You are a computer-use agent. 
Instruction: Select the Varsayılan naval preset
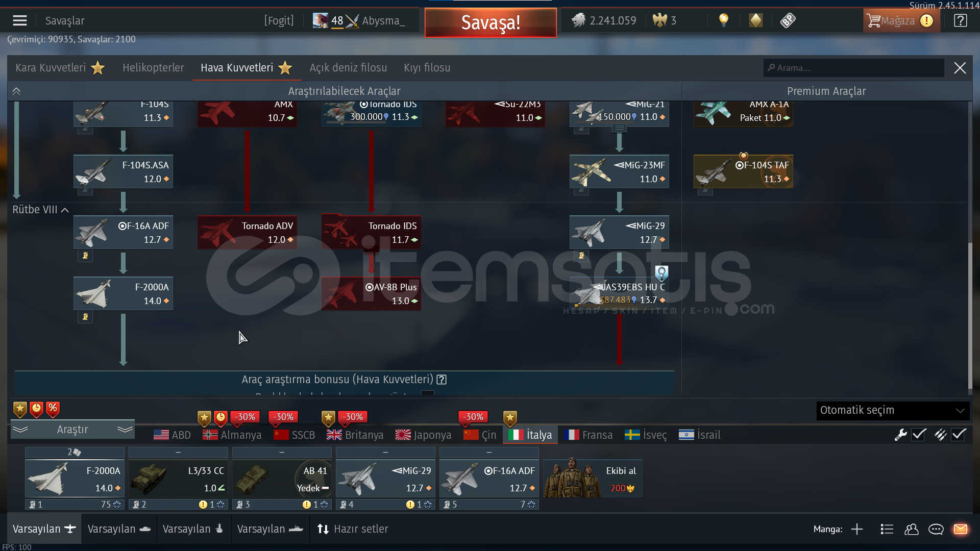[x=270, y=529]
